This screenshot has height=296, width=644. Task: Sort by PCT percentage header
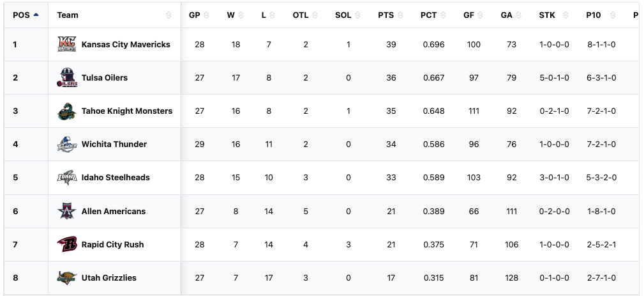(428, 15)
